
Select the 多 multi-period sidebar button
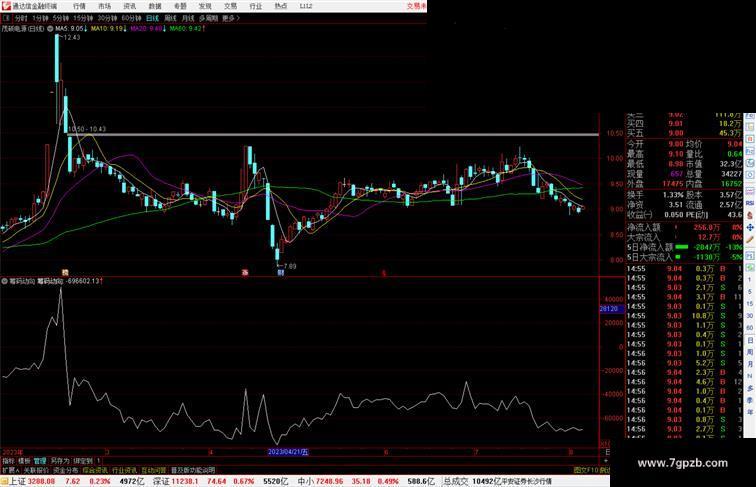pyautogui.click(x=750, y=388)
